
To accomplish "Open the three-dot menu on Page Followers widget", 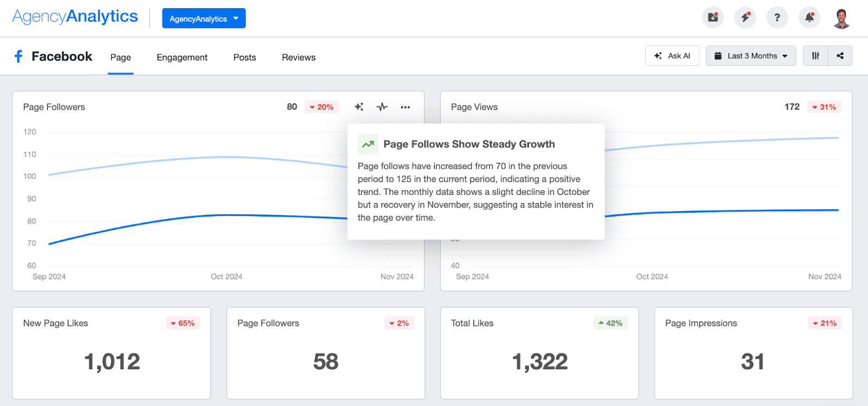I will pyautogui.click(x=405, y=107).
